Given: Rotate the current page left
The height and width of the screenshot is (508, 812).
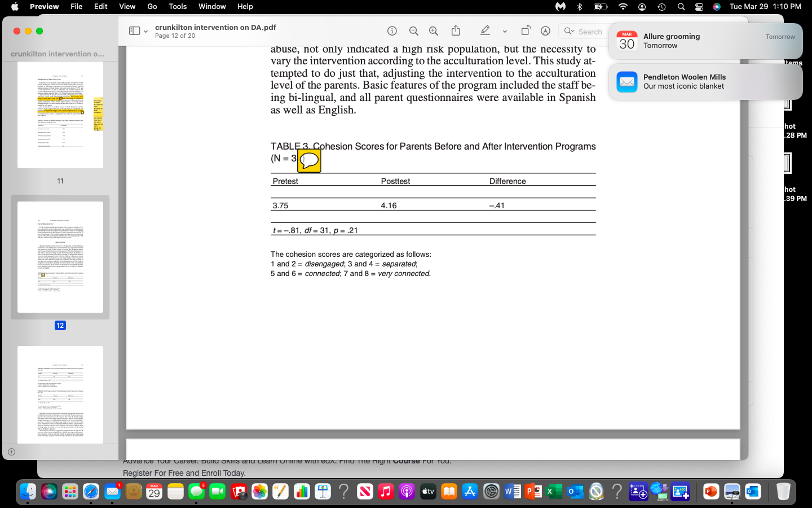Looking at the screenshot, I should point(525,31).
